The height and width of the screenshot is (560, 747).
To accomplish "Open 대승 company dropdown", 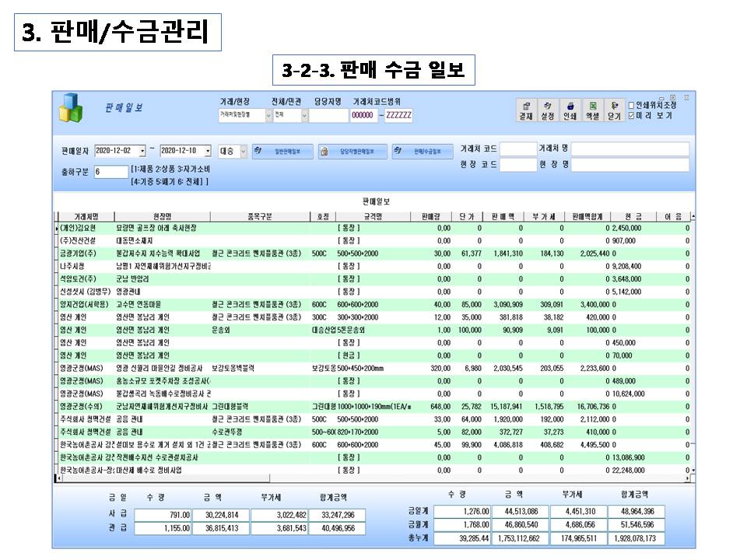I will [243, 151].
